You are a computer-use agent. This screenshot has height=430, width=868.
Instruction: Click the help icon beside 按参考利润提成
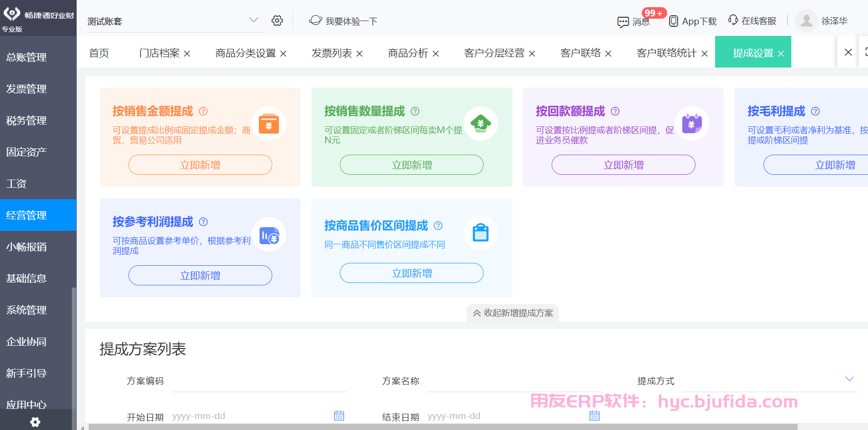pyautogui.click(x=203, y=222)
